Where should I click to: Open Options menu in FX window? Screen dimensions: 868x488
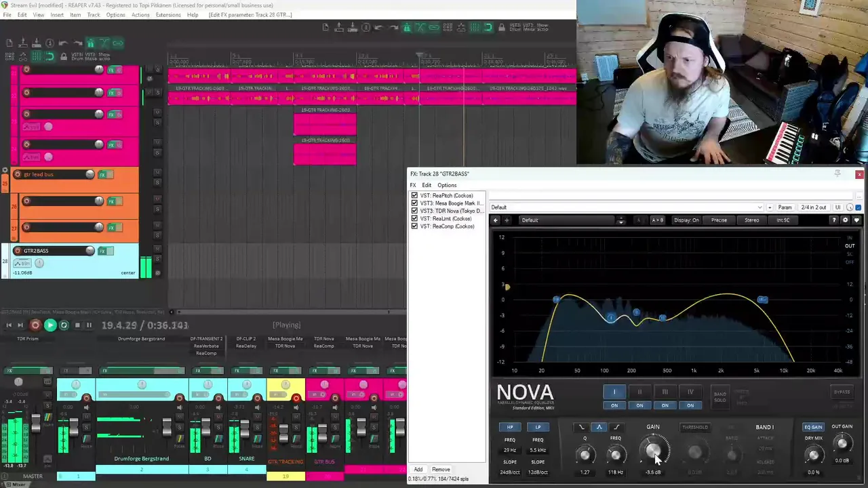447,185
